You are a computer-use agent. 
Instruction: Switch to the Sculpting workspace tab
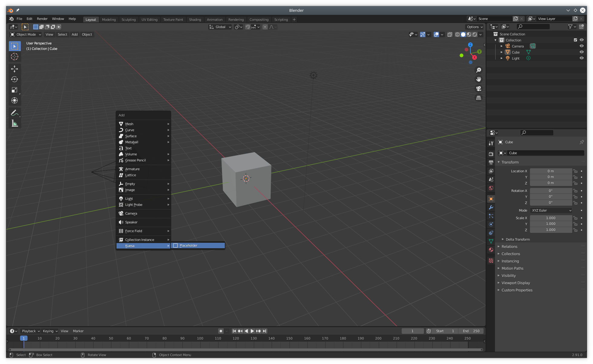click(129, 20)
